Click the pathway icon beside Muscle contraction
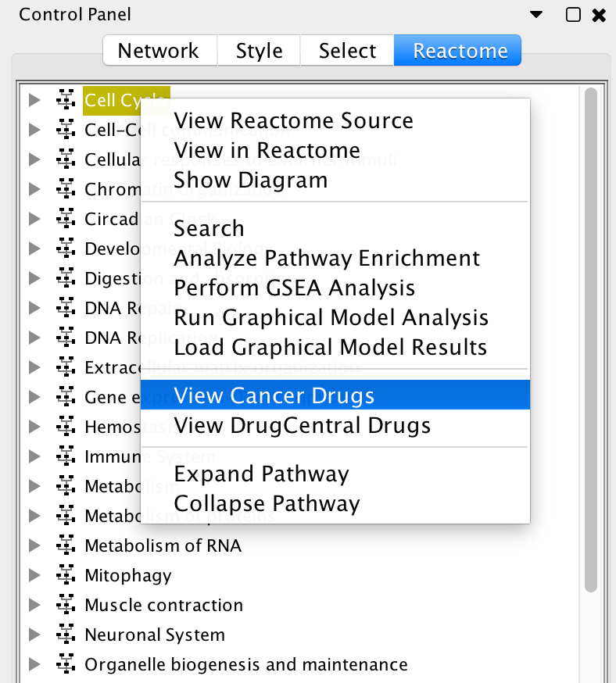The width and height of the screenshot is (616, 683). click(x=66, y=605)
